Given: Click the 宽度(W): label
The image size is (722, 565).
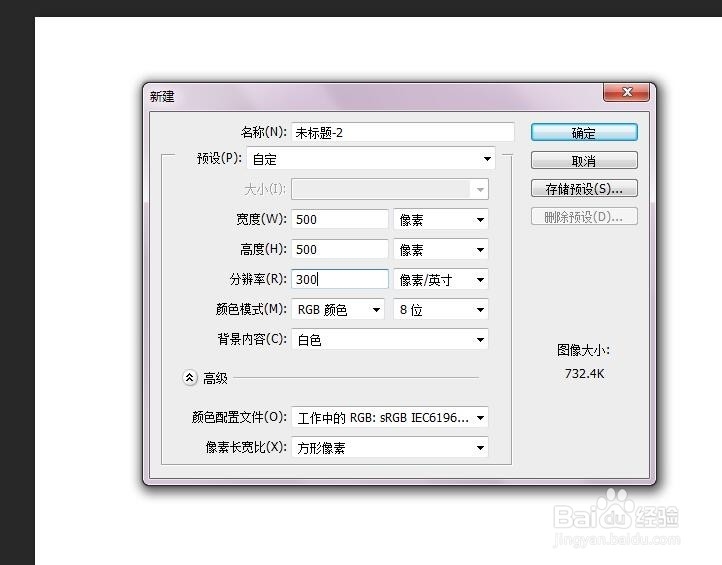Looking at the screenshot, I should [261, 219].
